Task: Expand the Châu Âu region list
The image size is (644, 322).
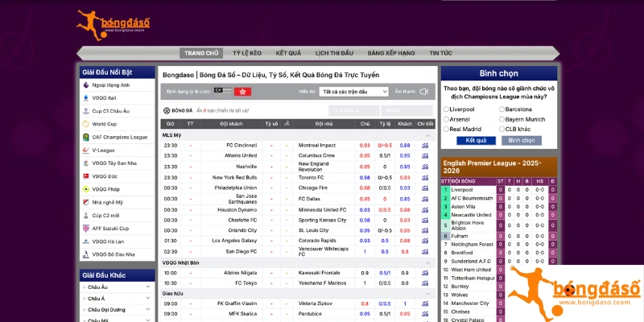Action: click(148, 287)
